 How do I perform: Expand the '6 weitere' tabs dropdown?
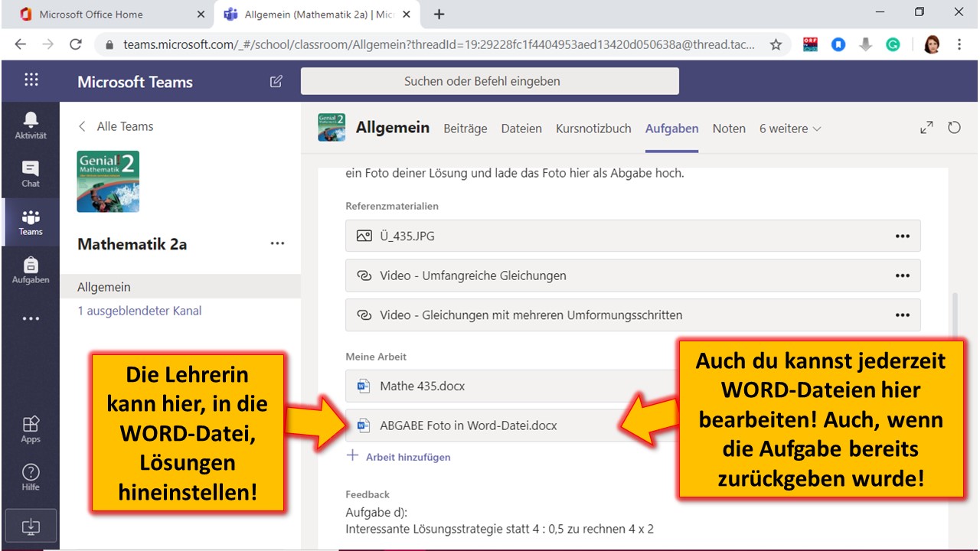[790, 129]
